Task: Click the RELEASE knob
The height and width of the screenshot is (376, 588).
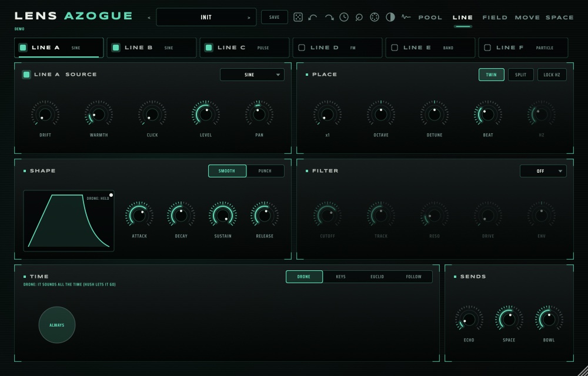Action: tap(265, 216)
